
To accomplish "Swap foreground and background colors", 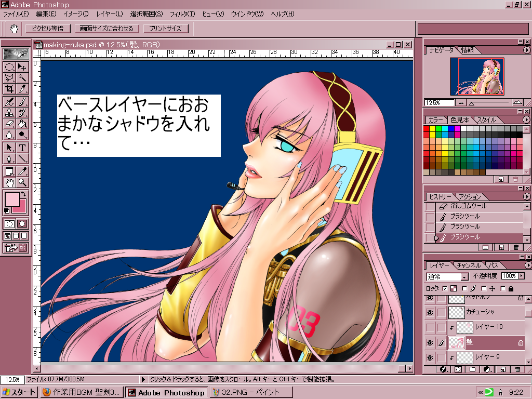I will [x=23, y=194].
